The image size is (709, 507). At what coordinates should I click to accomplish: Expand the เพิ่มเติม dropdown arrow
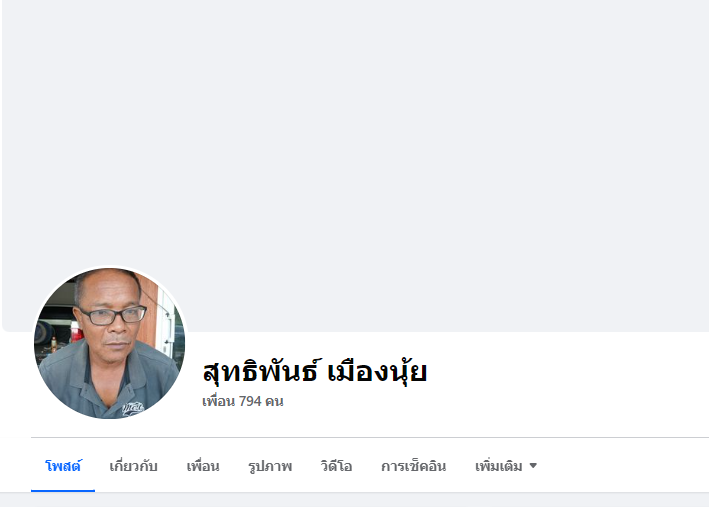point(533,465)
